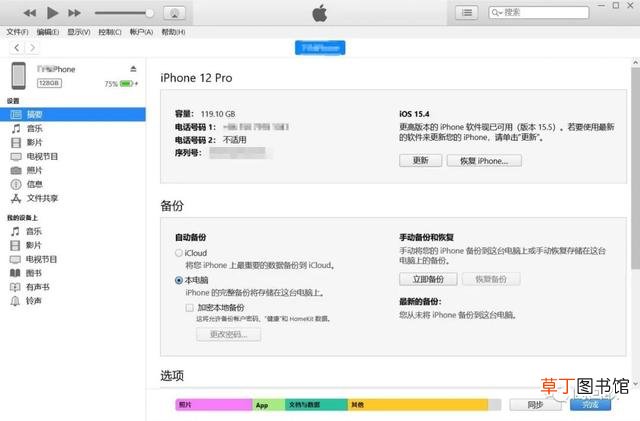The image size is (640, 421).
Task: Click the green App storage segment
Action: pos(269,405)
